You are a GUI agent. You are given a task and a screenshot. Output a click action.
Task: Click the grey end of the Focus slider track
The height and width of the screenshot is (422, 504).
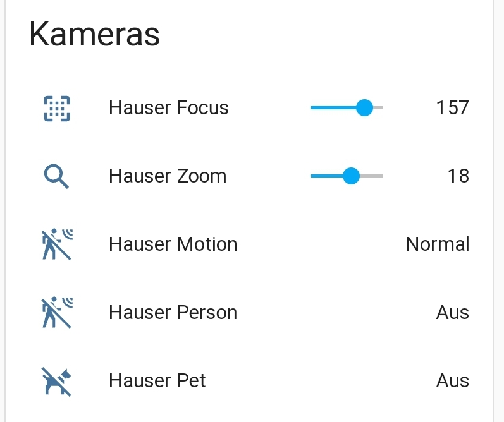point(379,108)
